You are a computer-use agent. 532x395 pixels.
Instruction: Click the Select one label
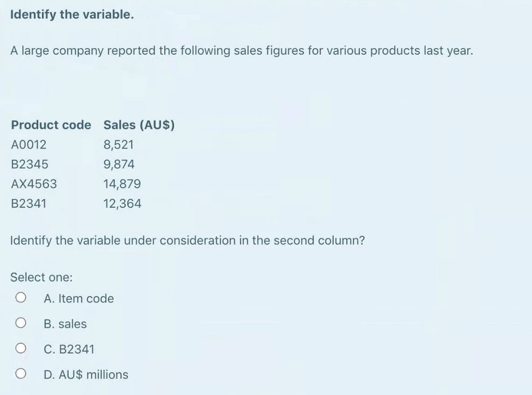(40, 277)
